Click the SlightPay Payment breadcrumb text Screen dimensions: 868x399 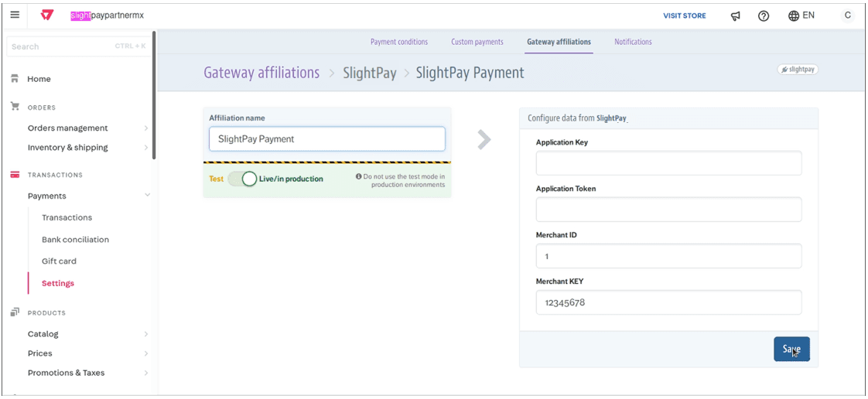click(x=470, y=73)
